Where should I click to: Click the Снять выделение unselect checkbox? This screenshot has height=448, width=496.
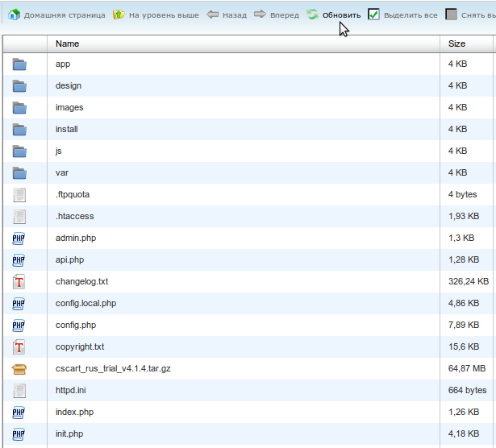[x=452, y=15]
